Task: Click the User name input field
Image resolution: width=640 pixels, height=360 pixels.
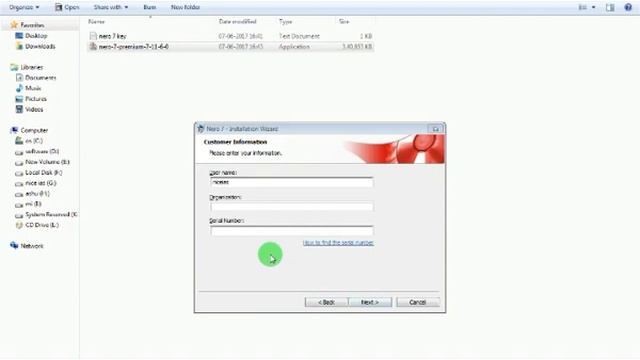Action: (291, 182)
